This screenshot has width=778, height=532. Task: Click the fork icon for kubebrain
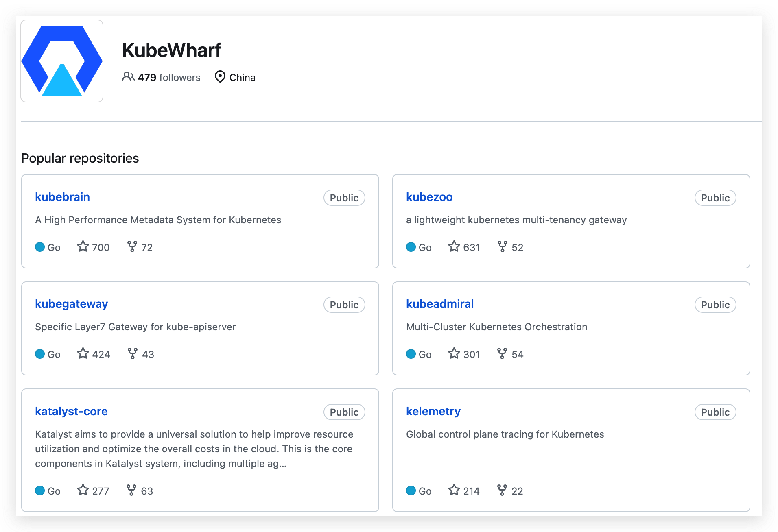132,246
